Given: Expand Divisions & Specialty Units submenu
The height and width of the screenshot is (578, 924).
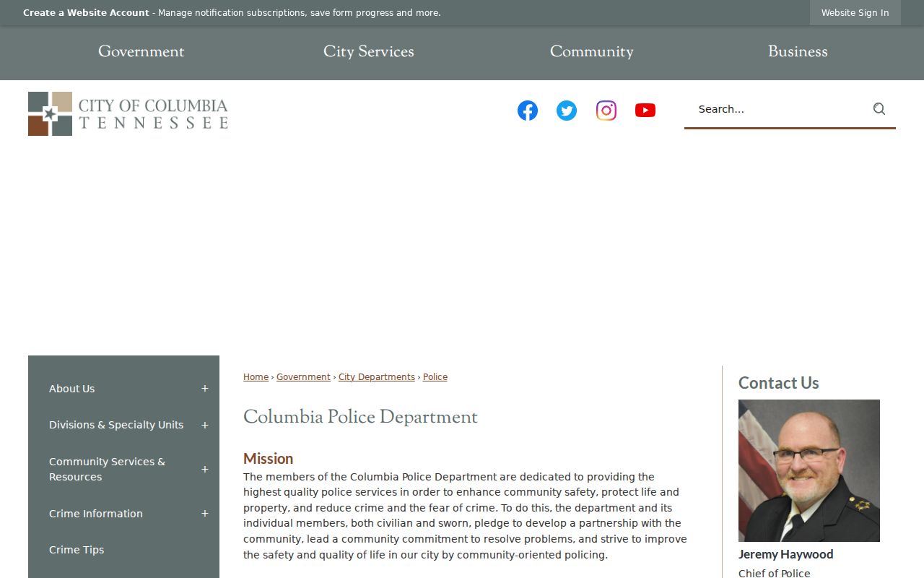Looking at the screenshot, I should 205,425.
